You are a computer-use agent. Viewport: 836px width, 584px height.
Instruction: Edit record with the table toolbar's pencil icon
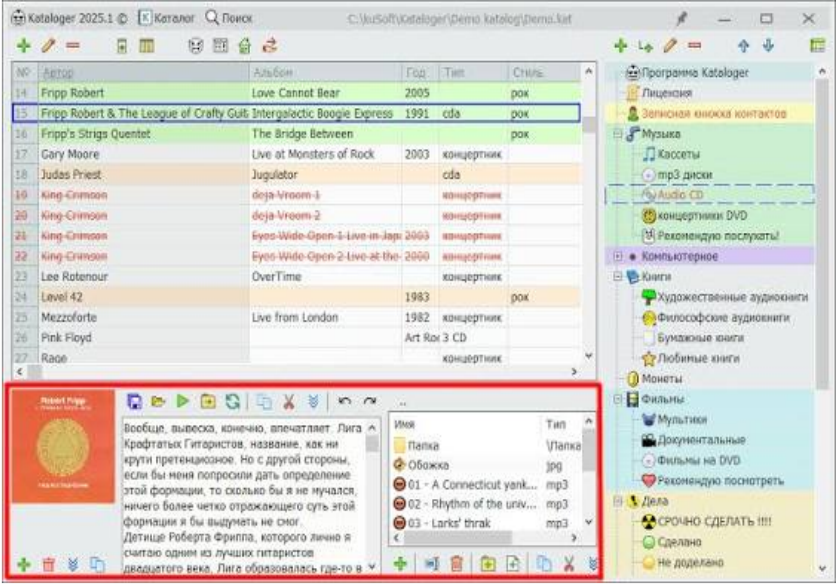click(48, 46)
